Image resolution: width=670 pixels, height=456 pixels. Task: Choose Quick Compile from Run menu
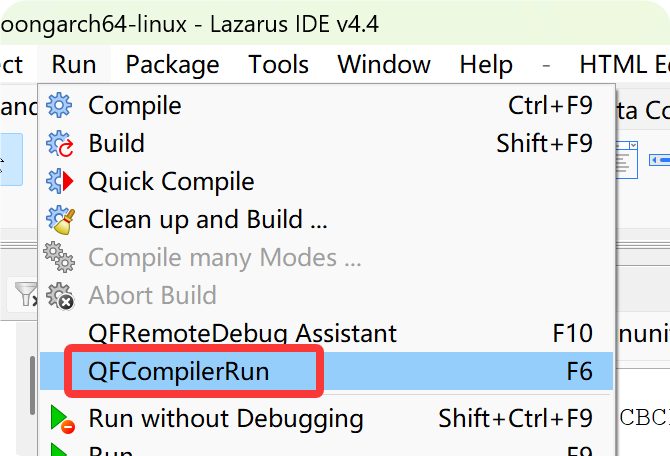pos(171,182)
